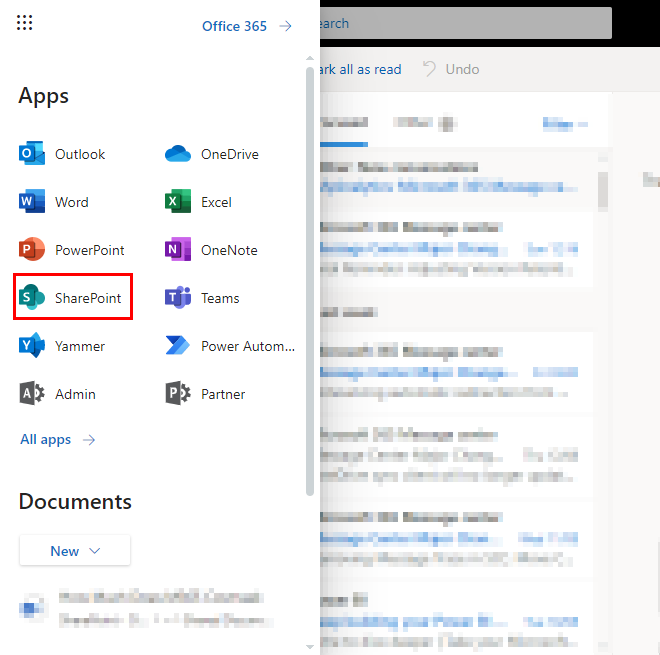660x655 pixels.
Task: Click the Excel label
Action: [x=216, y=202]
